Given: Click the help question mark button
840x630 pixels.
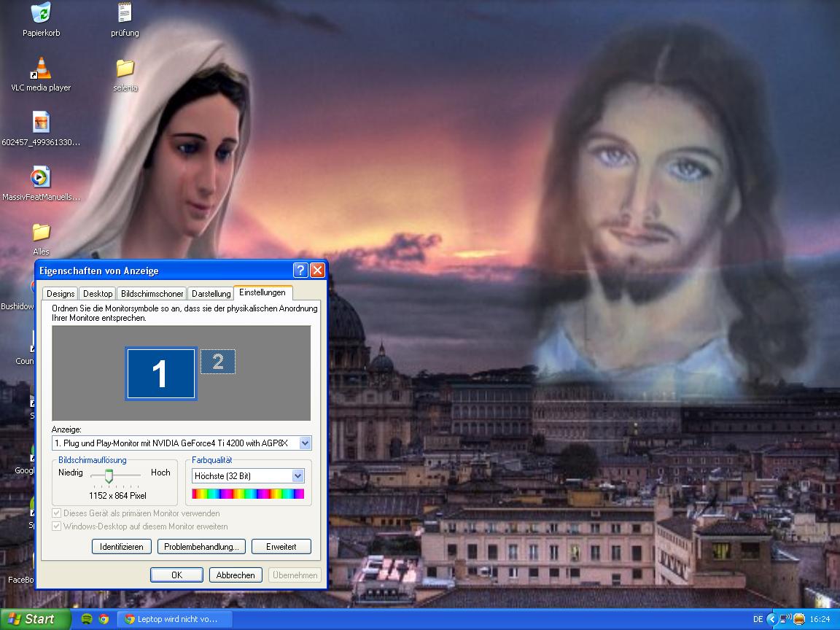Looking at the screenshot, I should [300, 271].
